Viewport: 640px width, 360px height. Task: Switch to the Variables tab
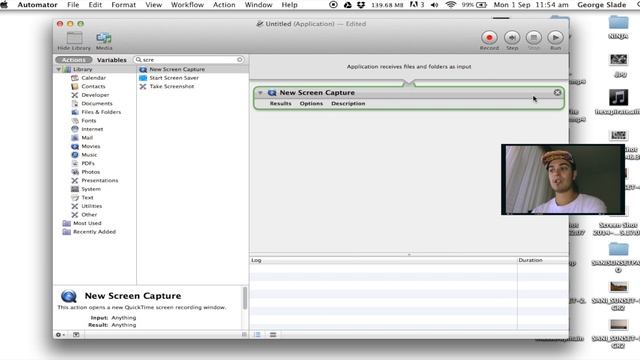point(111,60)
